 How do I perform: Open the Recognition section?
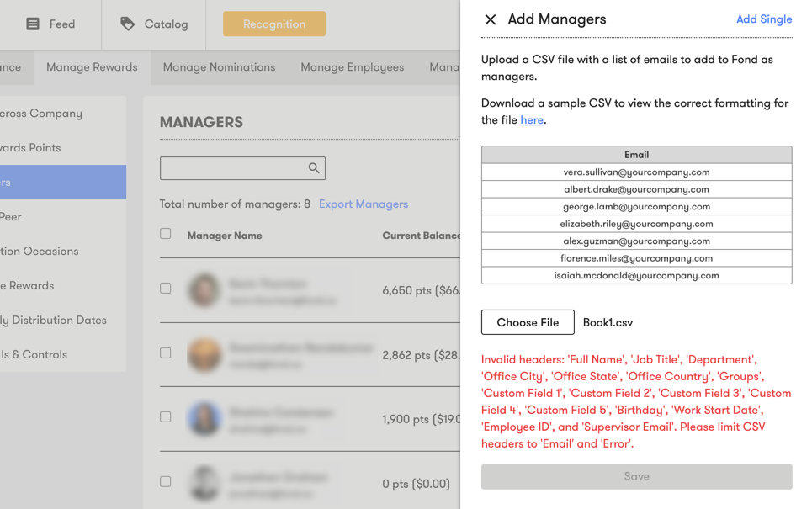[274, 24]
